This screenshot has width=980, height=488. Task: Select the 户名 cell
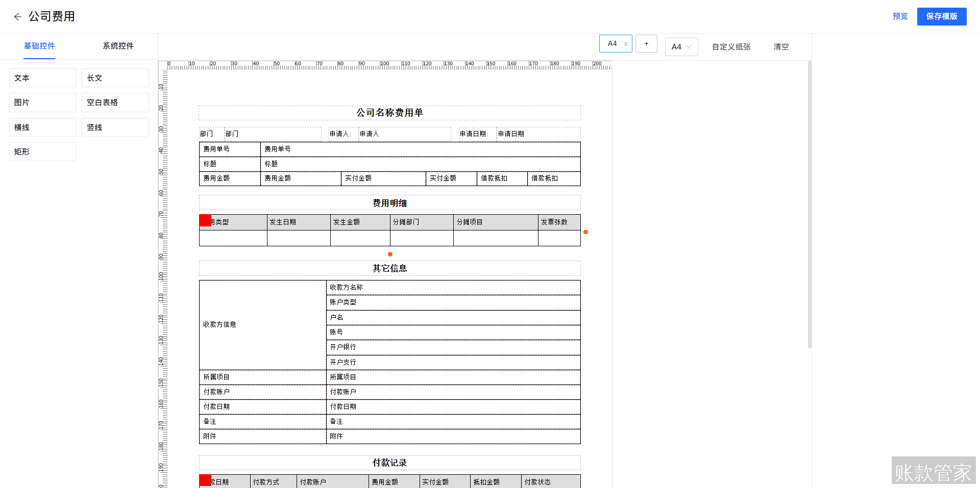tap(453, 318)
